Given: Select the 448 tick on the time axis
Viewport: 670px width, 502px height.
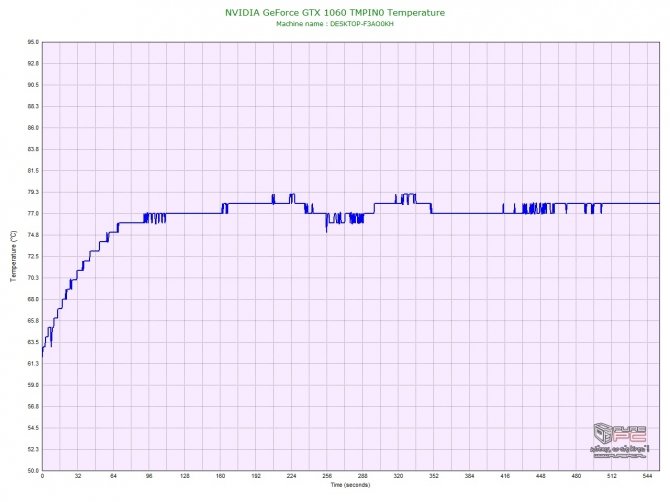Looking at the screenshot, I should [x=541, y=476].
